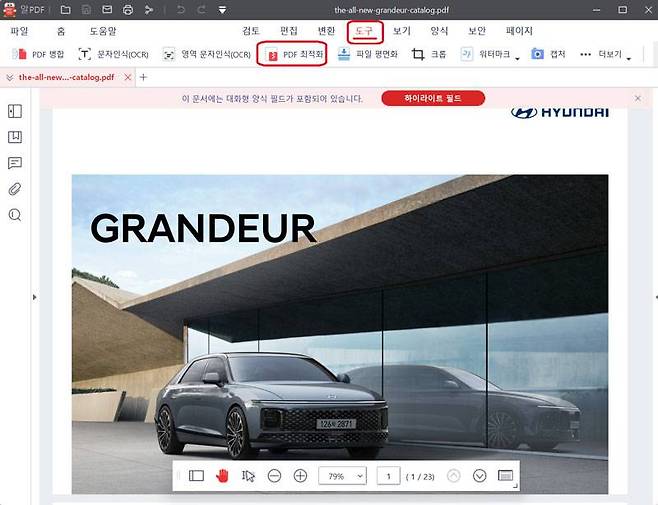658x505 pixels.
Task: Select the 도구 tab
Action: pos(365,32)
